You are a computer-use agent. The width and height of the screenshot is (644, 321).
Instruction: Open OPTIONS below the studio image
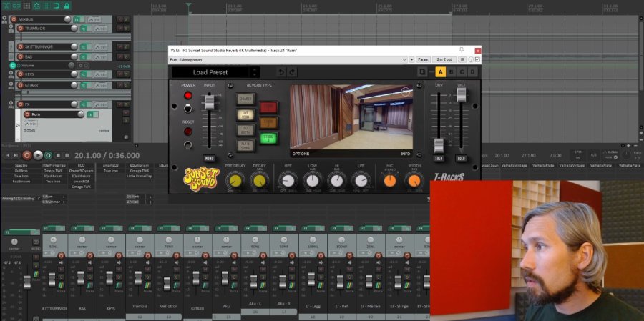pyautogui.click(x=301, y=154)
